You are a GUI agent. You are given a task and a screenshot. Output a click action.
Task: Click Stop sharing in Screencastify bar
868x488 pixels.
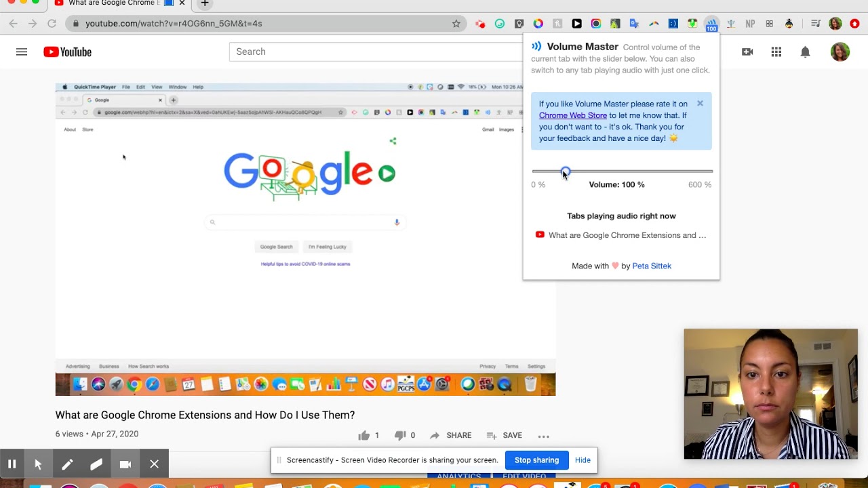click(536, 460)
